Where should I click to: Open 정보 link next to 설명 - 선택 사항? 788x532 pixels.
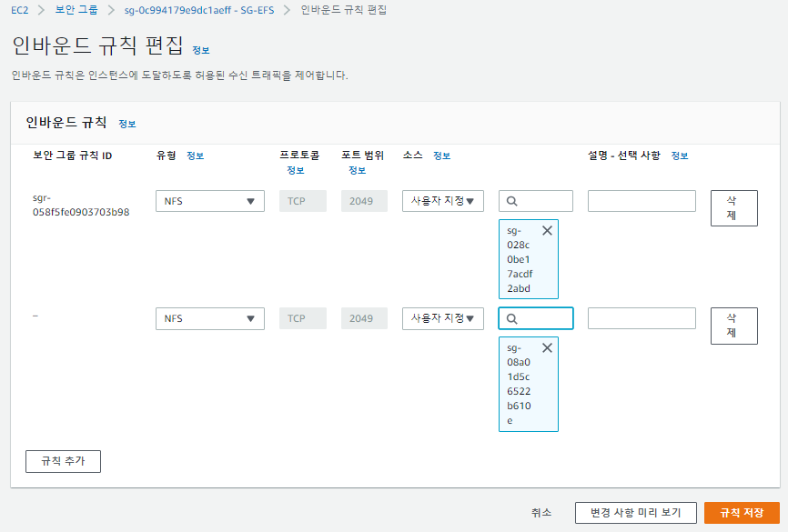680,156
